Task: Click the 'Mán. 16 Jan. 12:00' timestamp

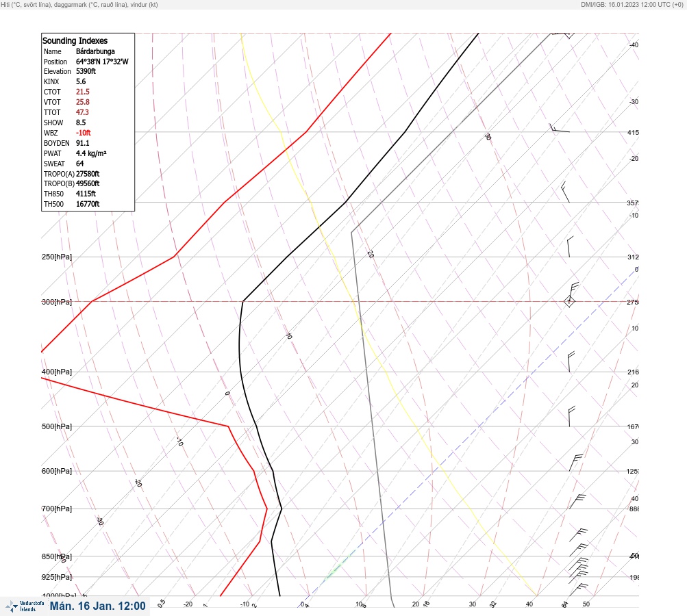Action: pyautogui.click(x=98, y=606)
